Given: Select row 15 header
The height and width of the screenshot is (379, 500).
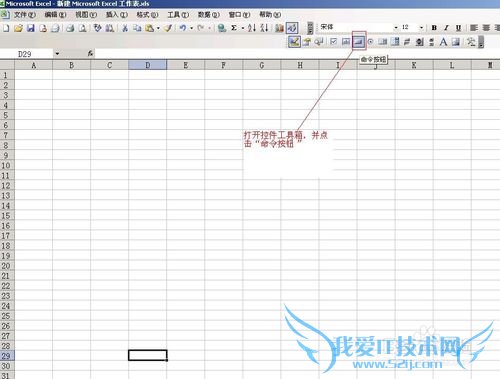Looking at the screenshot, I should [x=6, y=216].
